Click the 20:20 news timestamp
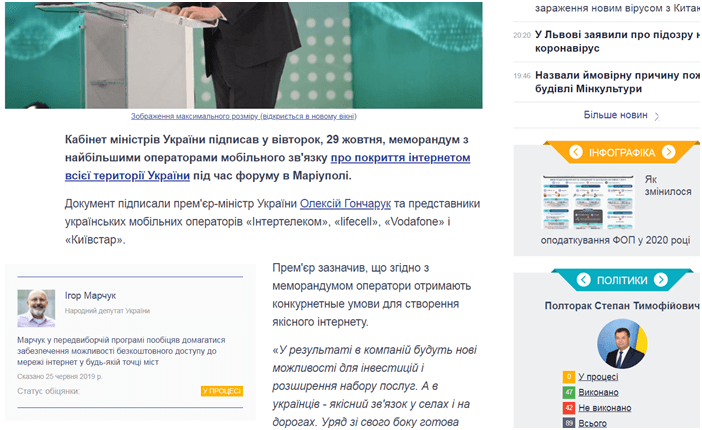 (x=522, y=35)
